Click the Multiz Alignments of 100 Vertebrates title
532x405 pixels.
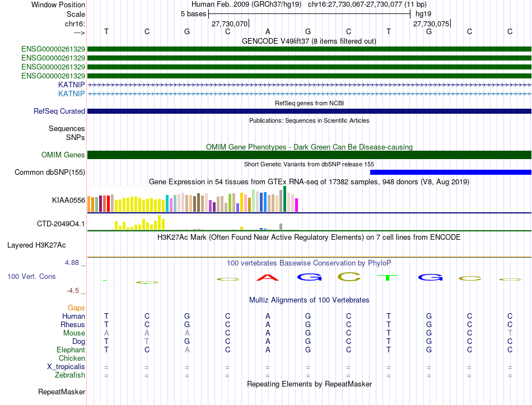[309, 300]
